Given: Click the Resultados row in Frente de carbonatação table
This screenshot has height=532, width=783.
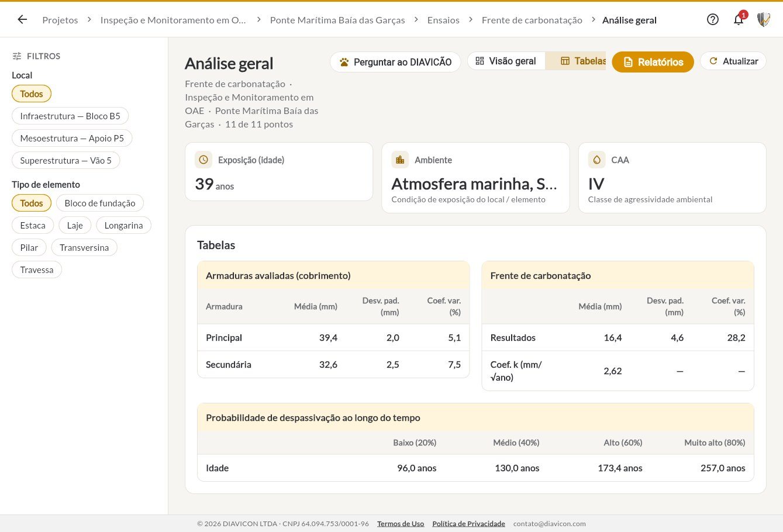Looking at the screenshot, I should click(618, 337).
